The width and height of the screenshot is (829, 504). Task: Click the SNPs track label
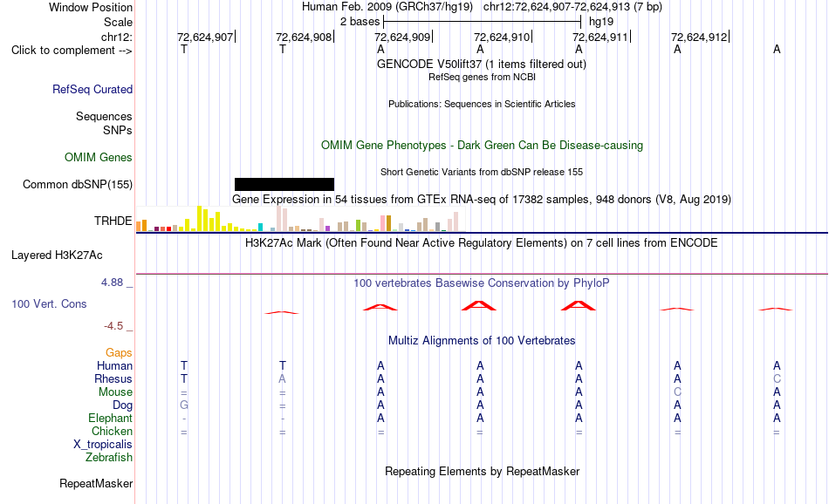[118, 130]
